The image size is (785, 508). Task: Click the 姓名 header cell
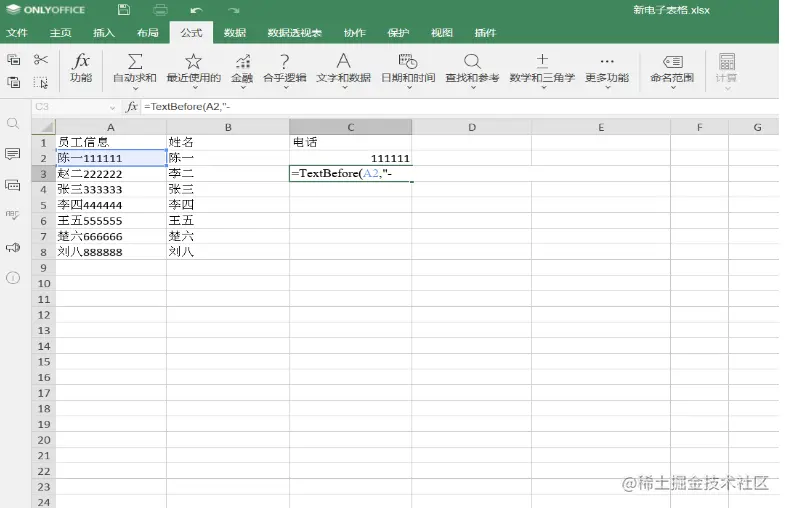click(228, 143)
